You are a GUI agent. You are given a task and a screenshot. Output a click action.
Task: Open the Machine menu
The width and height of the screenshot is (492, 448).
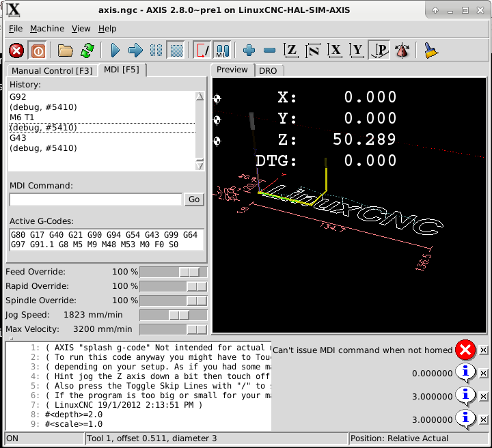click(47, 29)
